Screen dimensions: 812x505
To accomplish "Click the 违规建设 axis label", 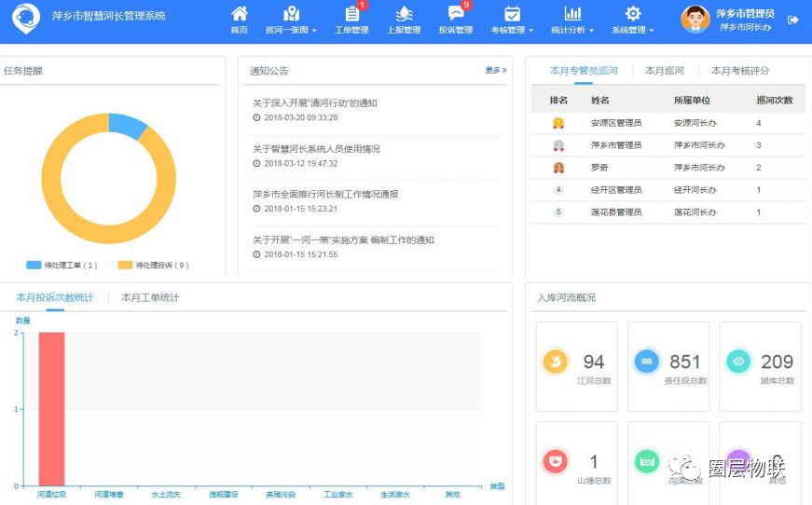I will click(223, 495).
